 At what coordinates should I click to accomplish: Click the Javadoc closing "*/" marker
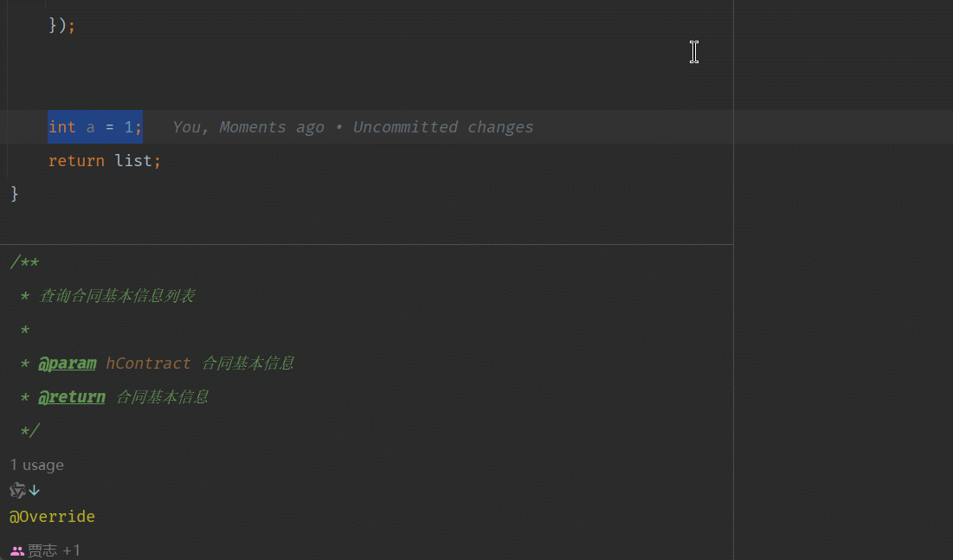click(29, 430)
